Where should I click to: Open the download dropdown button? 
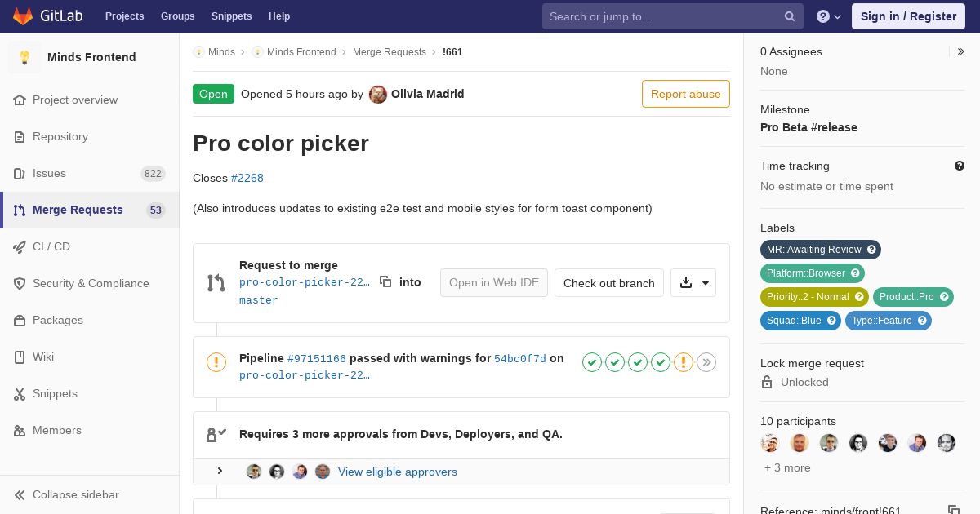pyautogui.click(x=693, y=282)
